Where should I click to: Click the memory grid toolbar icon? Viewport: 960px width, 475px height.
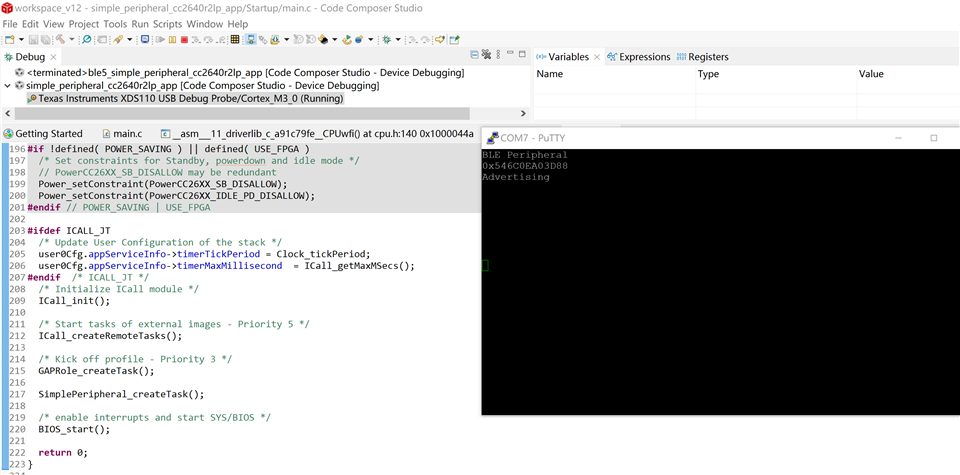(235, 40)
